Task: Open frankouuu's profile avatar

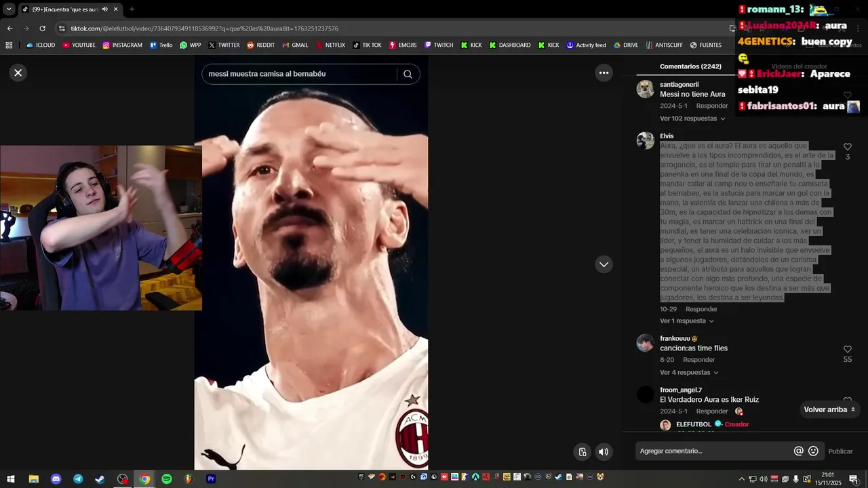Action: pyautogui.click(x=645, y=343)
